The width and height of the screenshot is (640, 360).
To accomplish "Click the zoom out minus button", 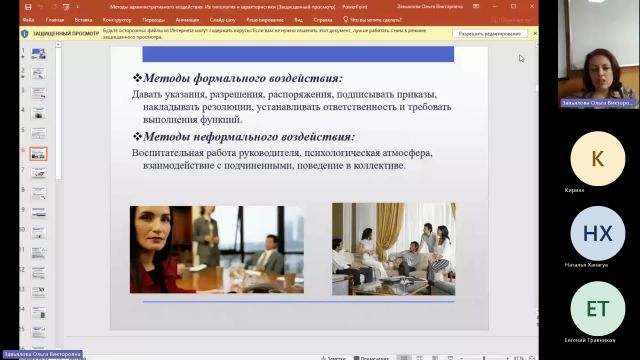I will coord(462,358).
